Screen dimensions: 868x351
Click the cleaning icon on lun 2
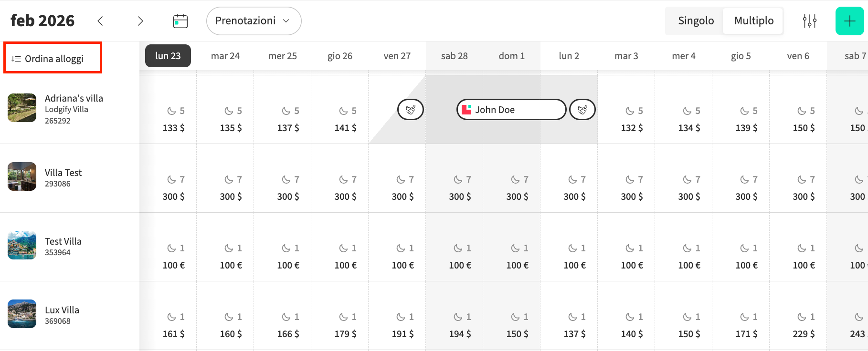pos(582,110)
